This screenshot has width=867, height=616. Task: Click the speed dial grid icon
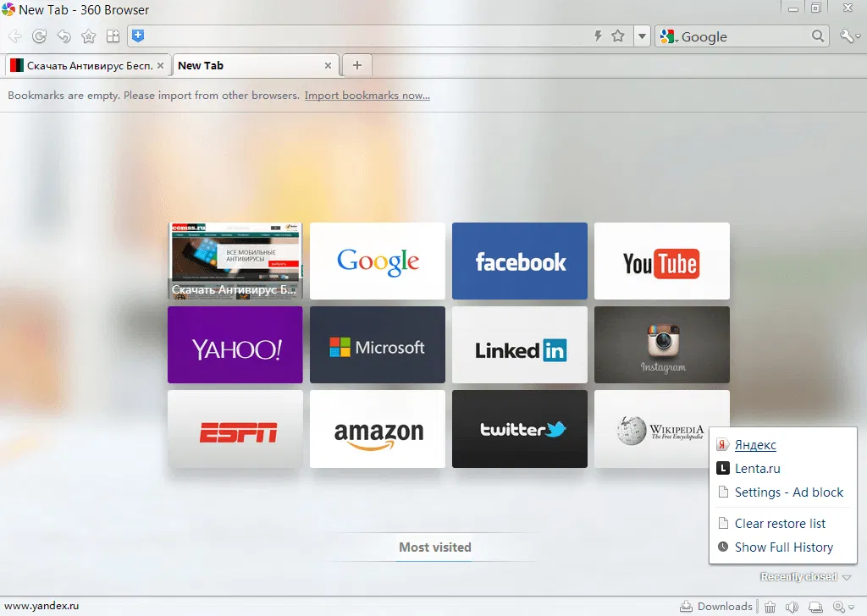pos(113,36)
